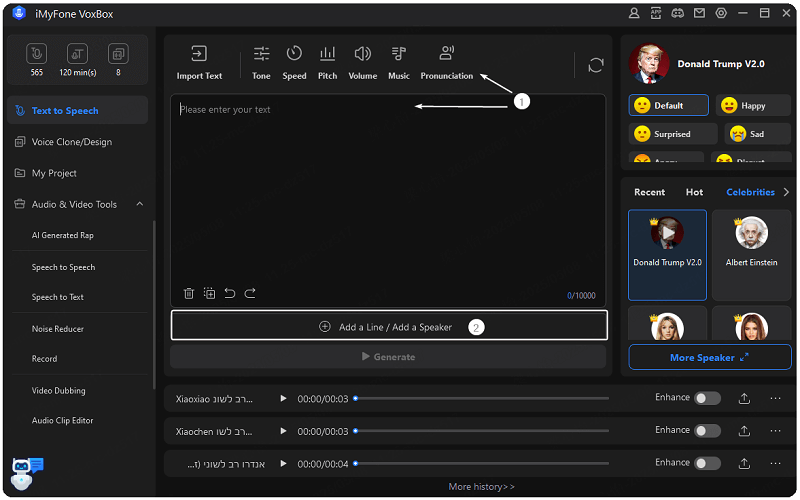Show more voice category tabs with arrow
This screenshot has height=500, width=800.
coord(786,192)
